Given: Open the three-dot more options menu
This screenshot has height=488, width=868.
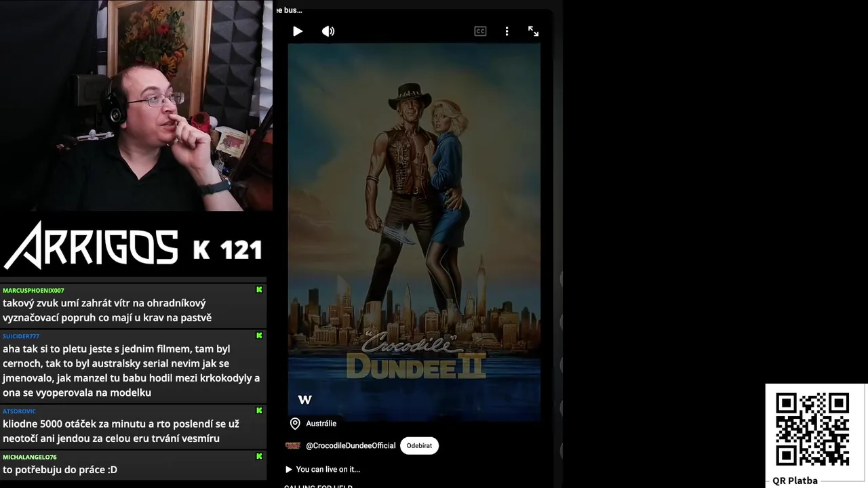Looking at the screenshot, I should coord(507,31).
